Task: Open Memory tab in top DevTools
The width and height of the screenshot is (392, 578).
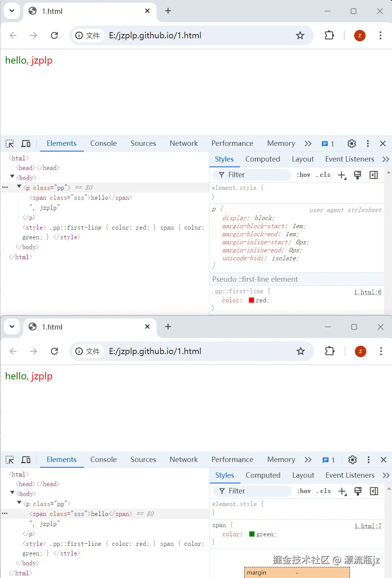Action: tap(281, 144)
